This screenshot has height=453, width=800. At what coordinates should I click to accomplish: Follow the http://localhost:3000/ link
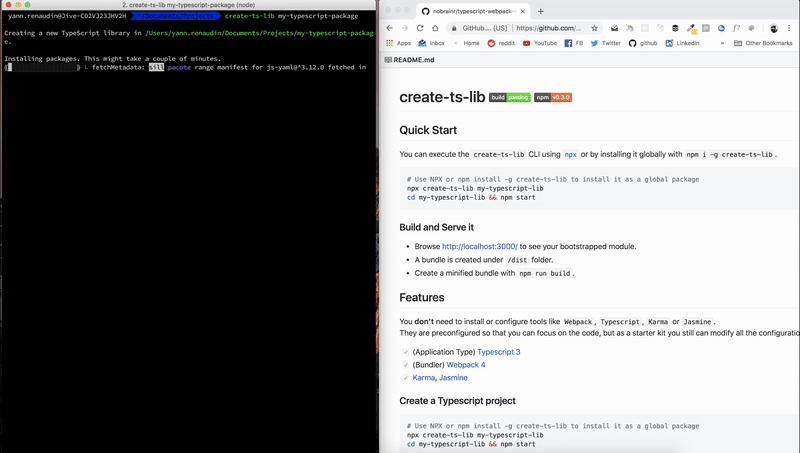(x=480, y=246)
